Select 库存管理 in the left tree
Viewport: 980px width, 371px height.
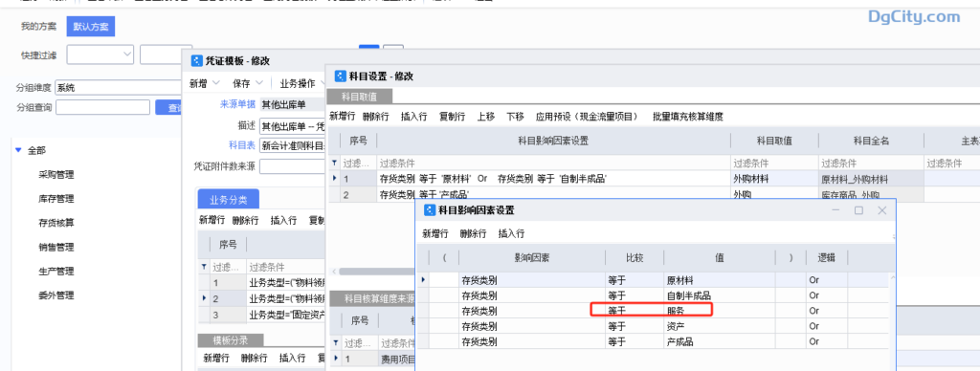[56, 199]
